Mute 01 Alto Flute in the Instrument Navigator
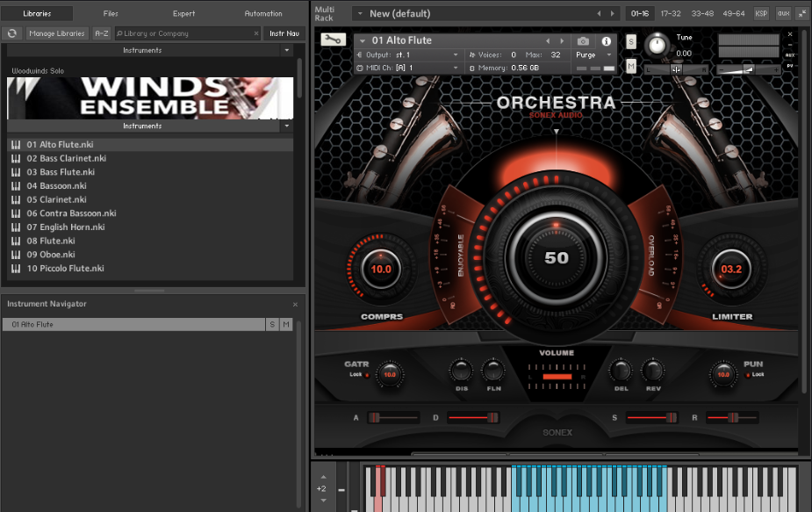Screen dimensions: 812x512 pos(286,324)
